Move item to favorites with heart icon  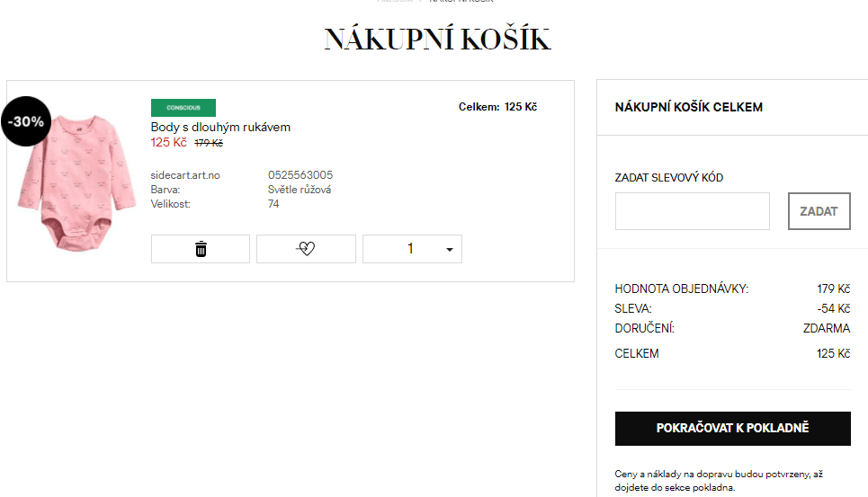coord(306,249)
